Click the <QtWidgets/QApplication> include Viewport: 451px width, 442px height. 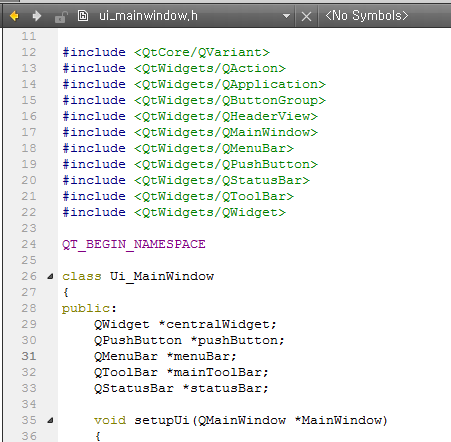230,84
